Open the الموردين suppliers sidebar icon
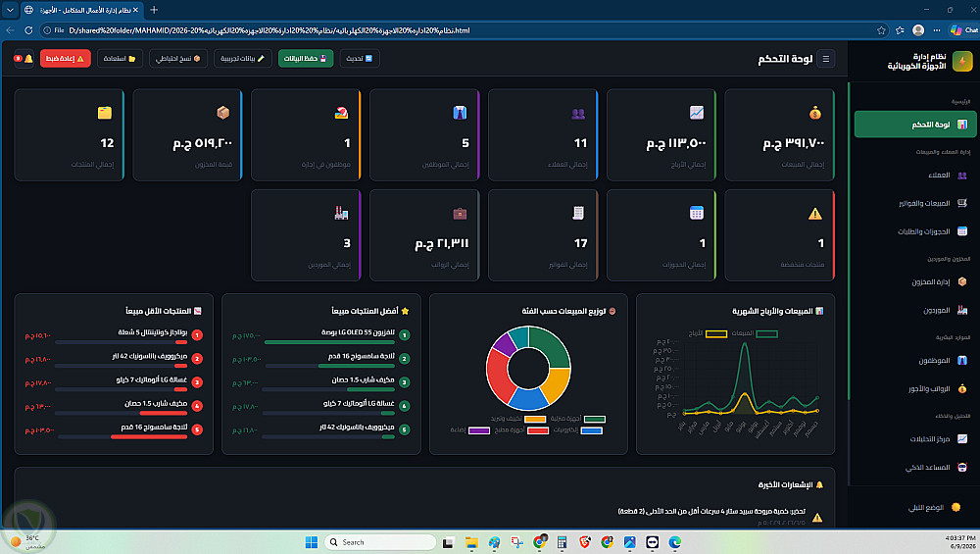The height and width of the screenshot is (554, 980). click(962, 310)
